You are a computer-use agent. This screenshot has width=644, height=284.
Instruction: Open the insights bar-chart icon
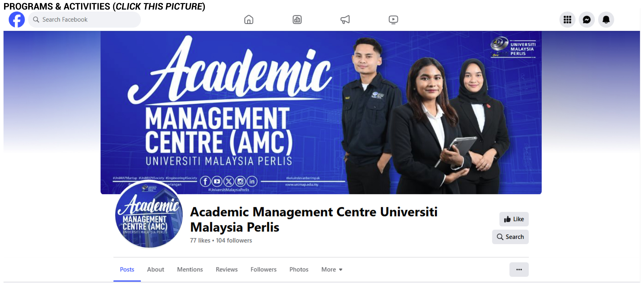pyautogui.click(x=298, y=19)
